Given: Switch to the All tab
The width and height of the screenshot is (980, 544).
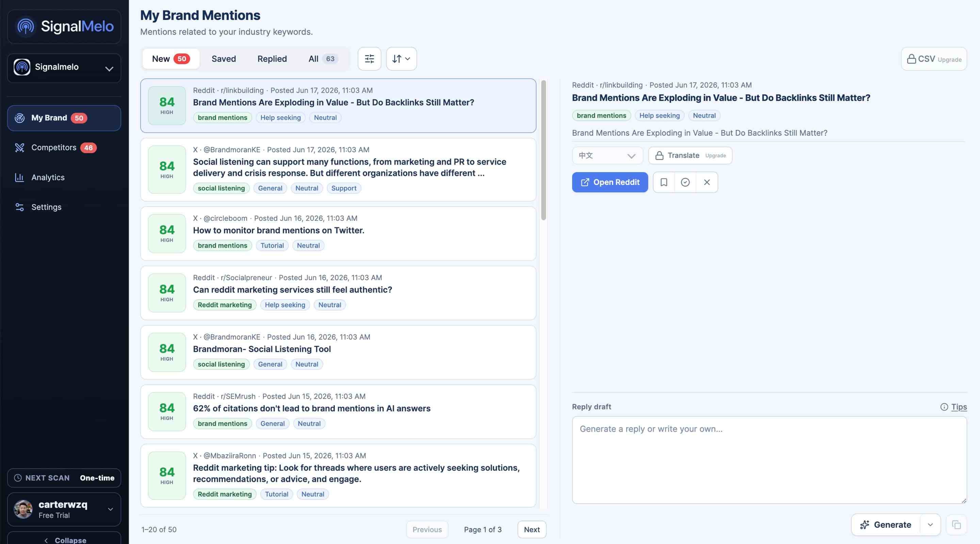Looking at the screenshot, I should (x=323, y=59).
